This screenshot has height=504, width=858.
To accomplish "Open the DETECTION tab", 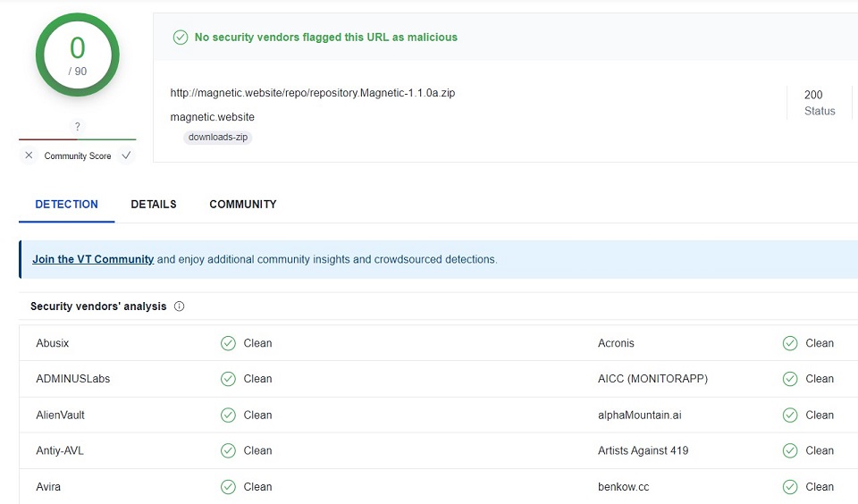I will point(67,204).
